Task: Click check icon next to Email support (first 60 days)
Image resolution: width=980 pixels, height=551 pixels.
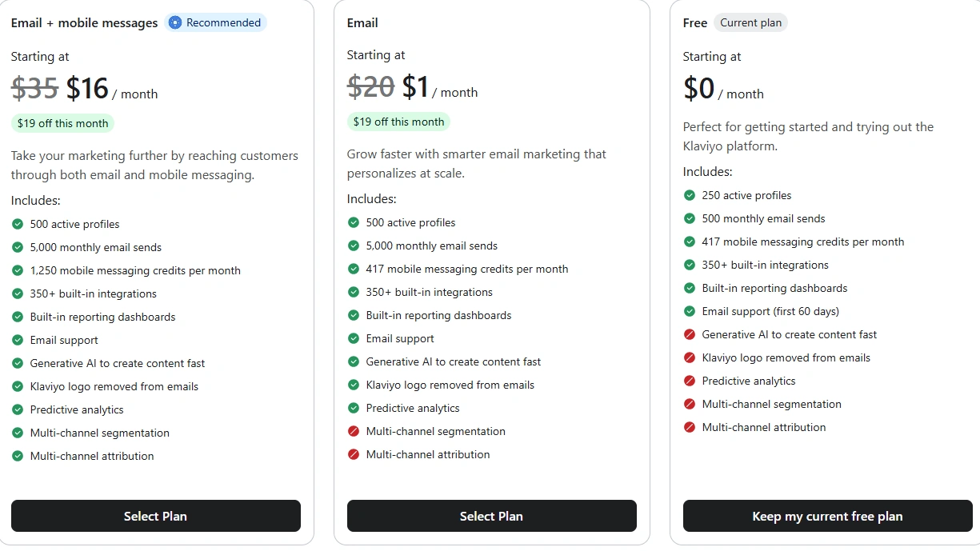Action: (690, 311)
